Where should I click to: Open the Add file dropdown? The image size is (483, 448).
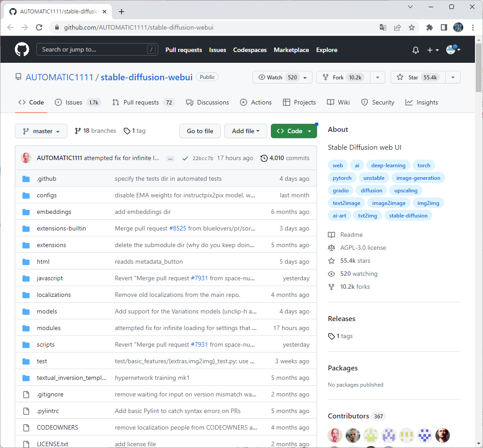pos(245,131)
